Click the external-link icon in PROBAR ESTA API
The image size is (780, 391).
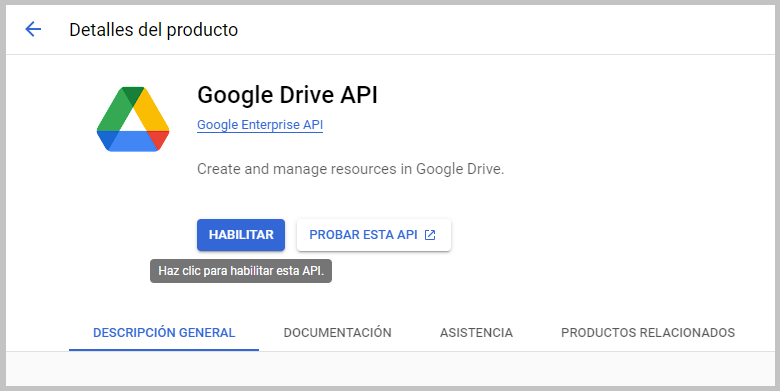click(430, 235)
